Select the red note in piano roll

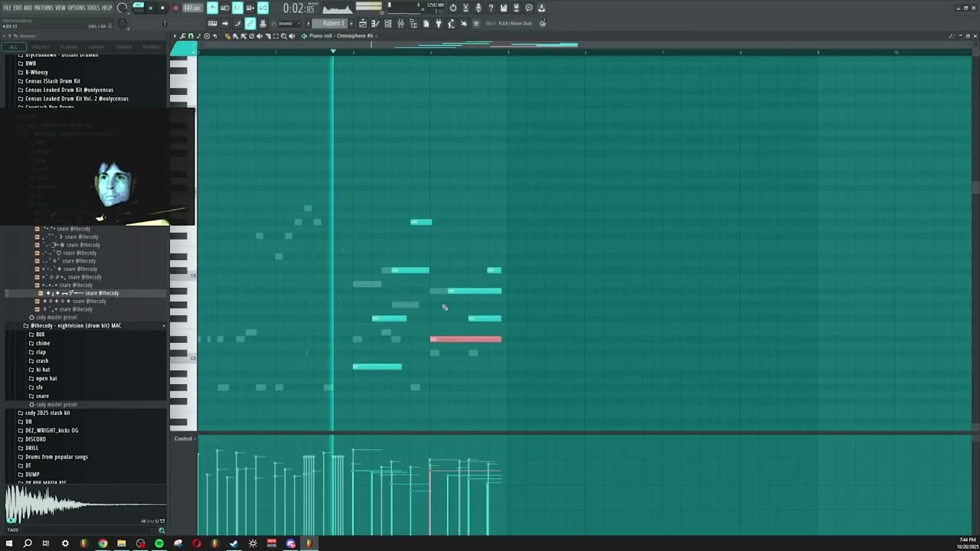[x=465, y=339]
